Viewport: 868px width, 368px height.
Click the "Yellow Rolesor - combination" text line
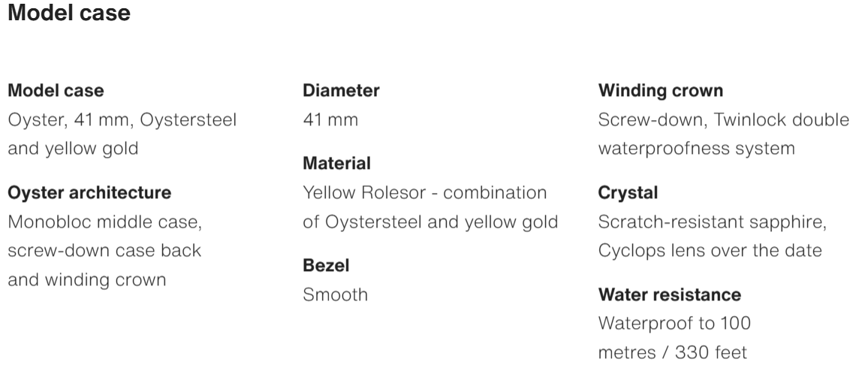tap(424, 192)
